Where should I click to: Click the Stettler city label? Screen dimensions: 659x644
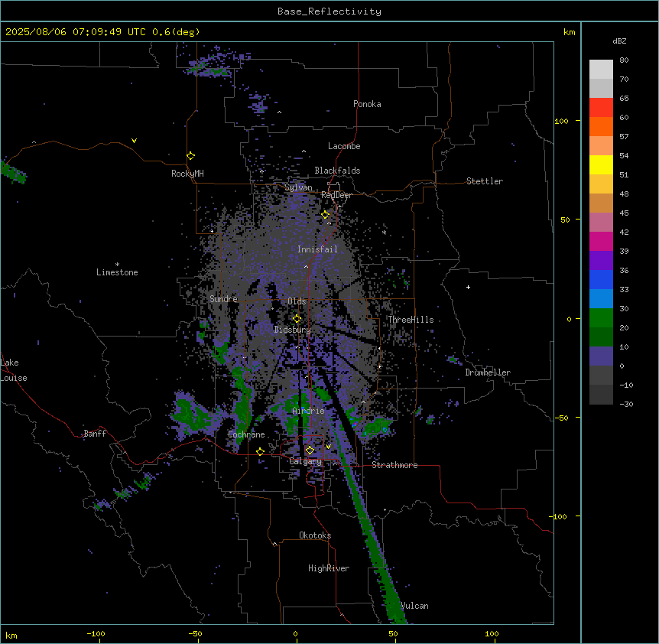pyautogui.click(x=485, y=181)
